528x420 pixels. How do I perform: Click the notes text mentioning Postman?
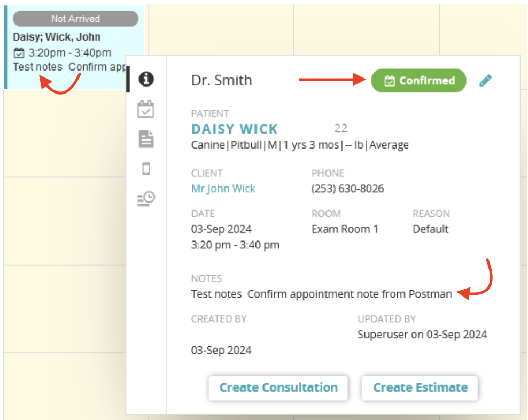point(321,294)
